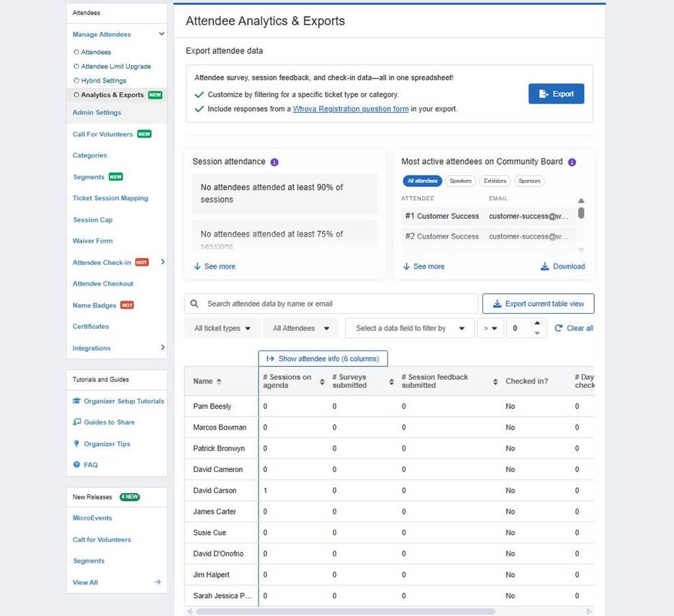Sort by Sessions on agenda column
This screenshot has height=616, width=674.
coord(322,381)
